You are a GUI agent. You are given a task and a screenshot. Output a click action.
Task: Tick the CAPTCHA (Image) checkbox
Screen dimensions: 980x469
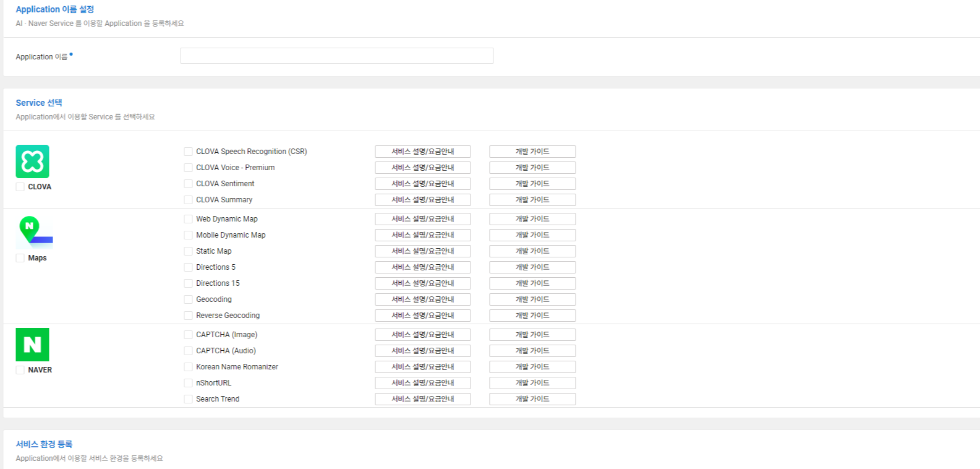pyautogui.click(x=188, y=335)
